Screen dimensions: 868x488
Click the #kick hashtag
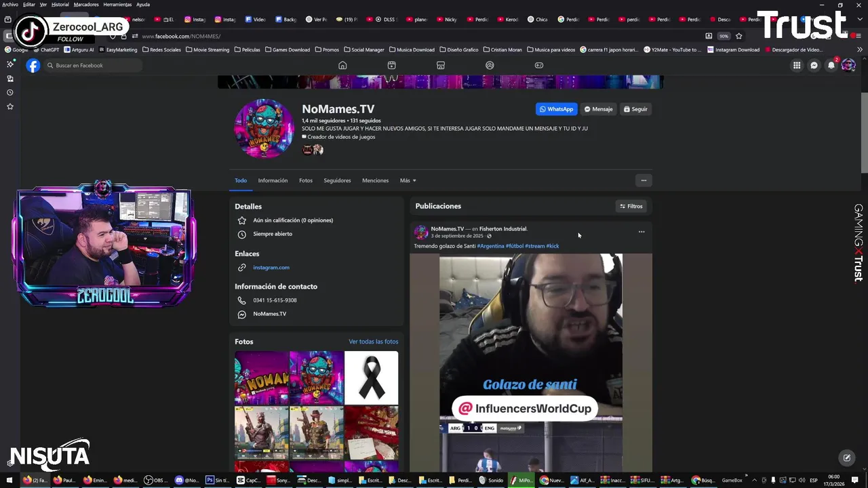pyautogui.click(x=553, y=246)
